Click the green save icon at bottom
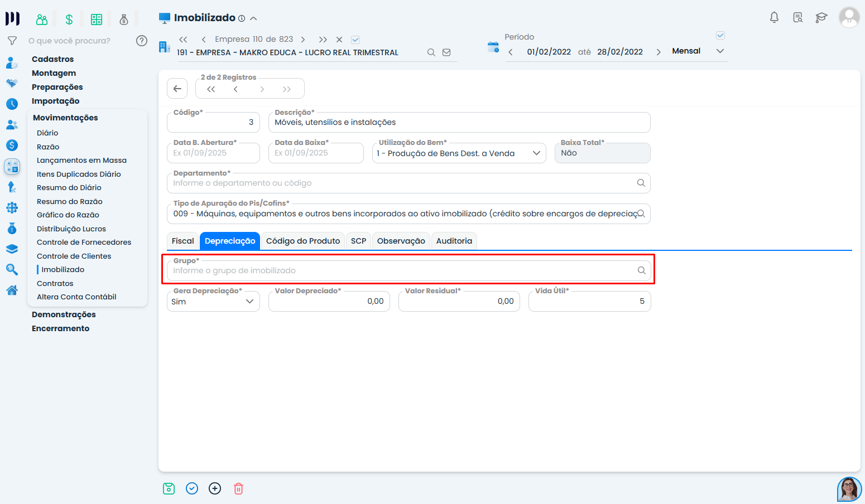This screenshot has width=865, height=504. (x=169, y=489)
